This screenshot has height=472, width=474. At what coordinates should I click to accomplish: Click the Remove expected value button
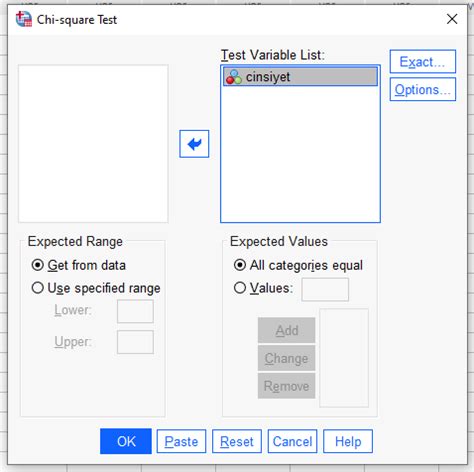(x=286, y=386)
